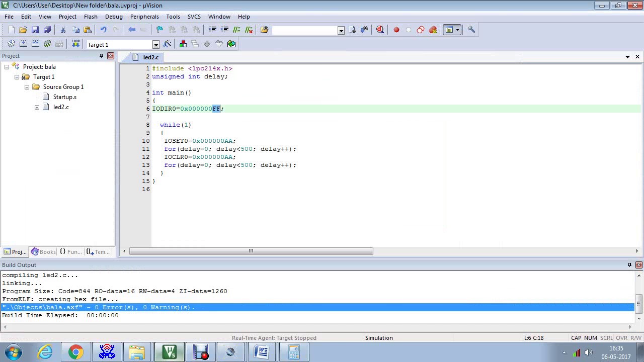Screen dimensions: 644x362
Task: Switch to the Functions panel tab
Action: pyautogui.click(x=70, y=252)
